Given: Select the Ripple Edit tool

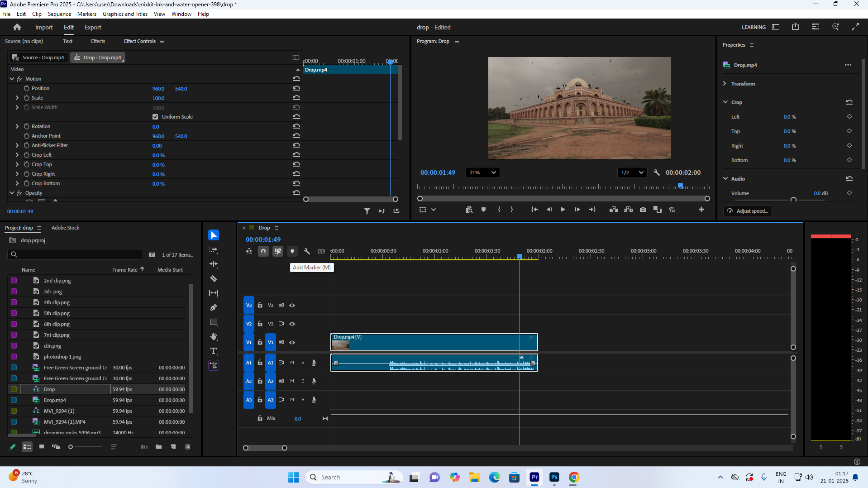Looking at the screenshot, I should point(214,264).
